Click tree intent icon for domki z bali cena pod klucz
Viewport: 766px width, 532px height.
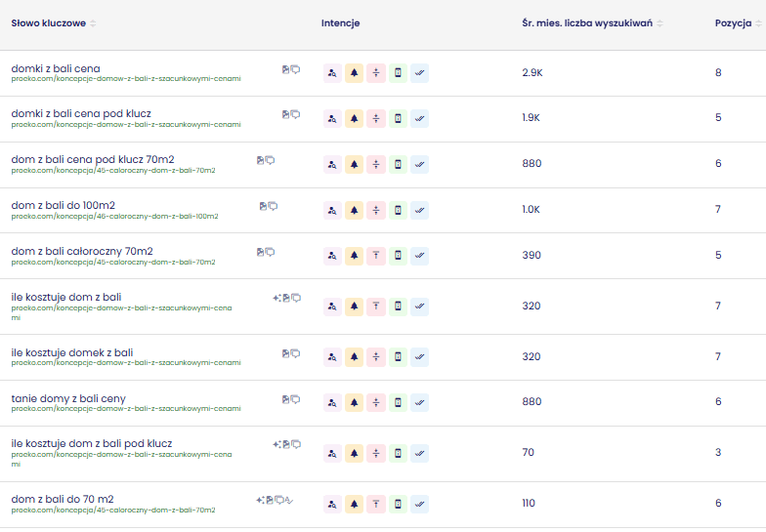(354, 119)
